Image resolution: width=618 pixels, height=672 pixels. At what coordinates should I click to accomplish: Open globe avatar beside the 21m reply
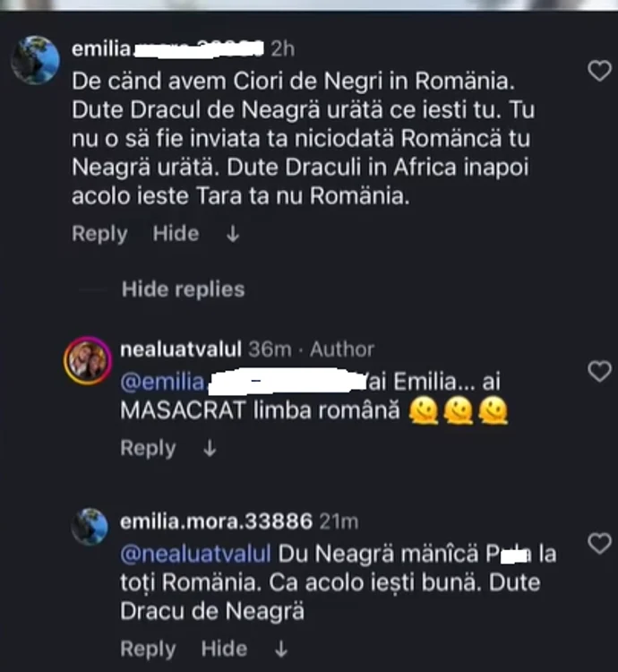point(90,527)
